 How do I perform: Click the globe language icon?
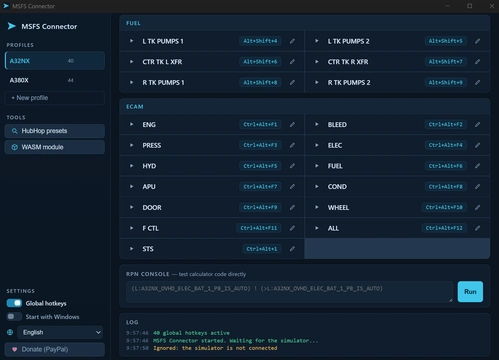point(10,332)
